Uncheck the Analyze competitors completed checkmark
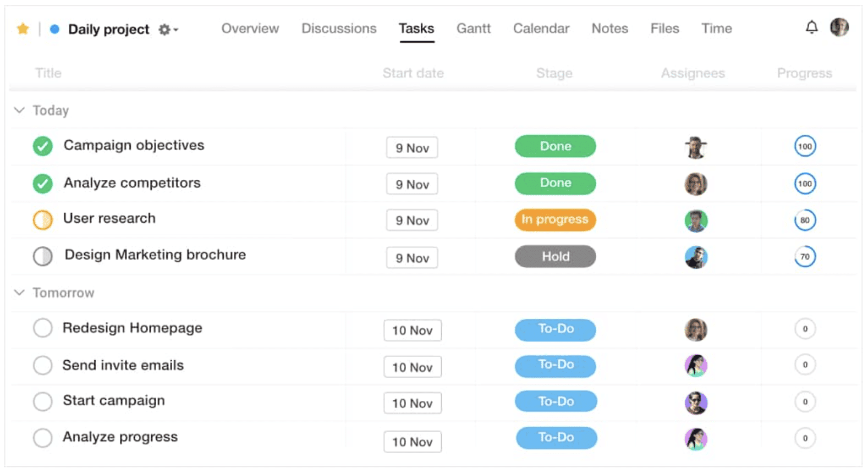 point(42,184)
